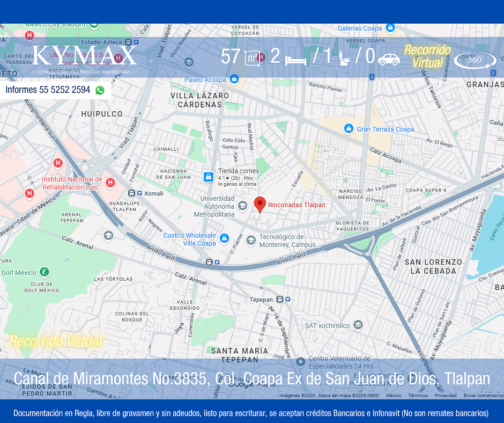Open the Términos link on map footer
504x423 pixels.
pos(418,395)
